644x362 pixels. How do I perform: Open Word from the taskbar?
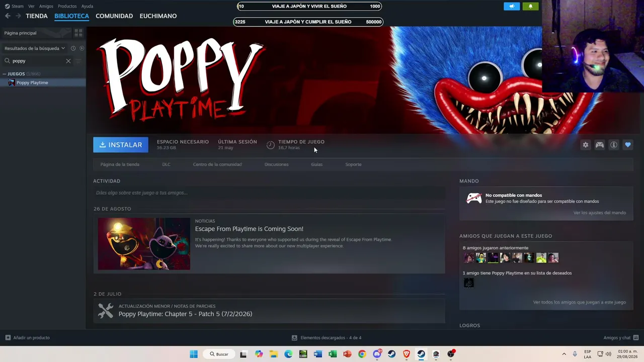[x=318, y=354]
